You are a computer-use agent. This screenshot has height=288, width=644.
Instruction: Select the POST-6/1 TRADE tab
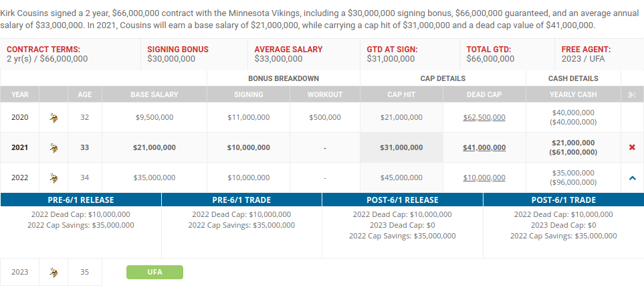pyautogui.click(x=564, y=200)
